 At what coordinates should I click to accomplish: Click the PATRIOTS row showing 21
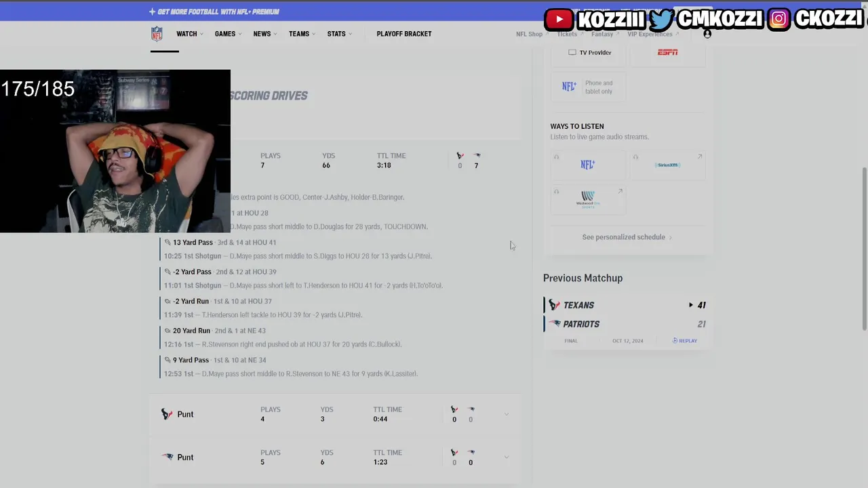(627, 324)
